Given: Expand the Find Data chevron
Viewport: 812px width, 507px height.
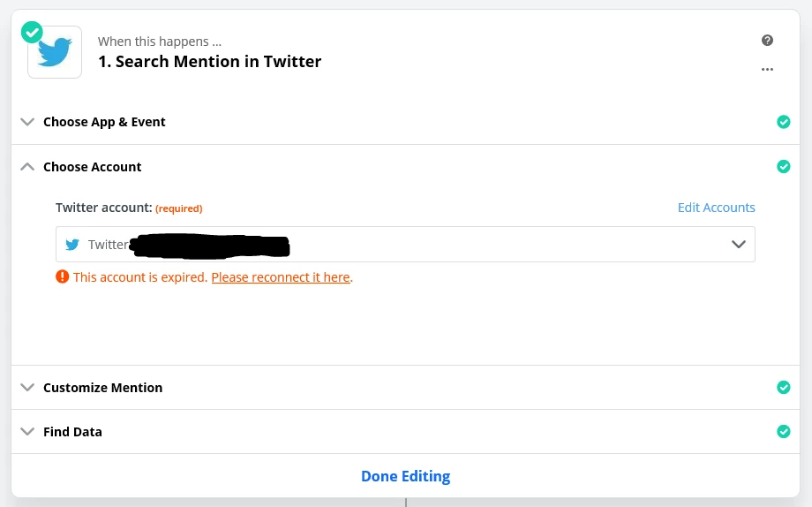Looking at the screenshot, I should (x=27, y=432).
